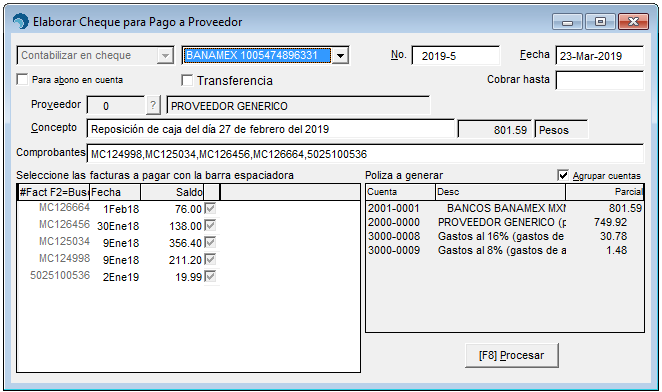
Task: Expand the BANAMEX bank account dropdown arrow
Action: pyautogui.click(x=340, y=55)
